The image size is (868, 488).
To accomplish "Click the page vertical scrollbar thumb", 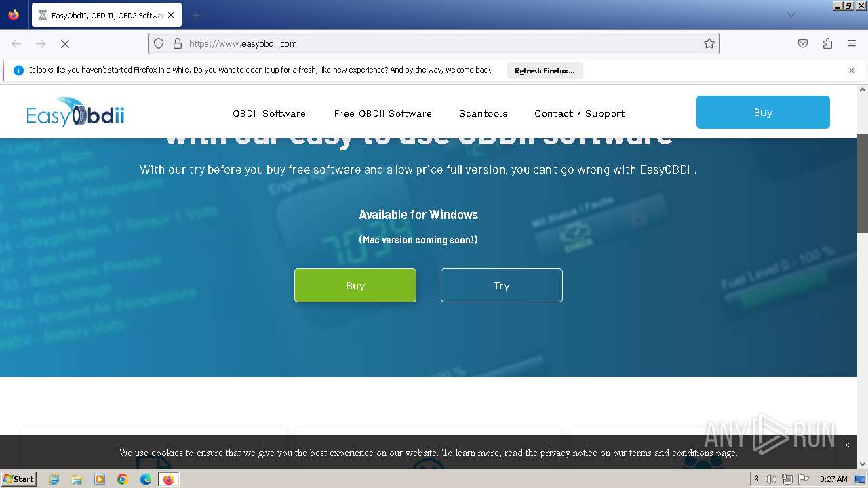I will (x=863, y=183).
